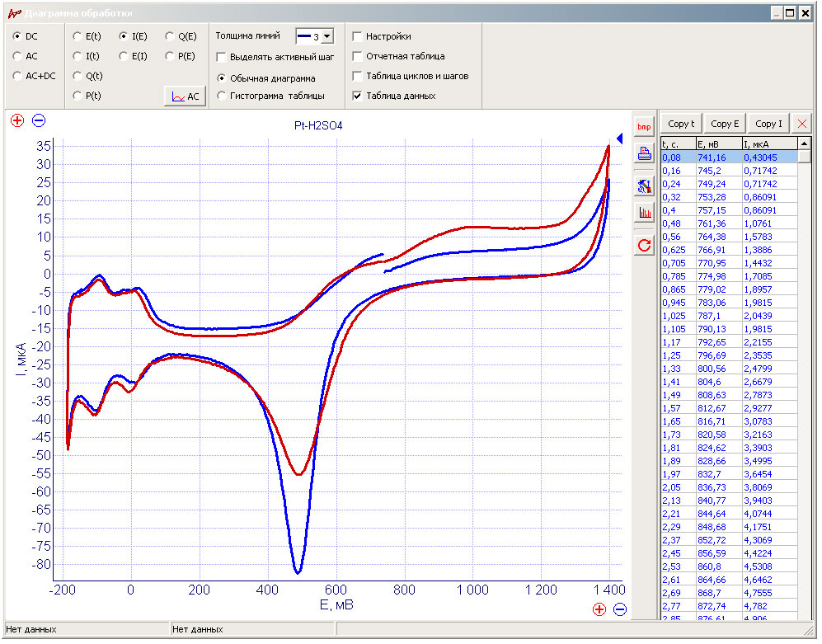Click the first Нет данных status bar entry

[x=31, y=629]
